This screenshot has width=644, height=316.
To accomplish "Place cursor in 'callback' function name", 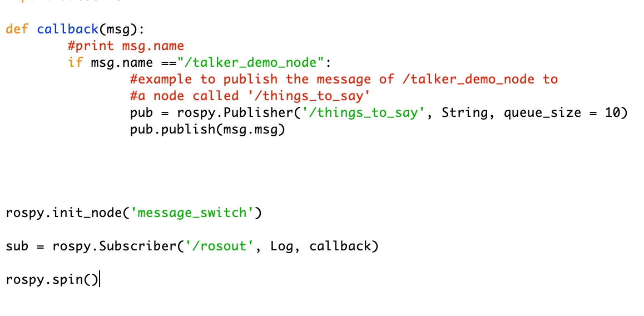I will (68, 29).
